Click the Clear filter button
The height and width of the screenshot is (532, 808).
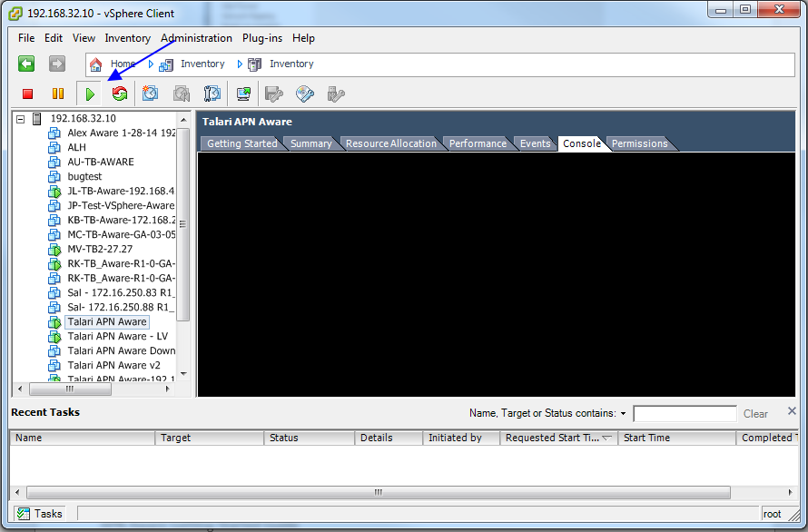[x=755, y=414]
